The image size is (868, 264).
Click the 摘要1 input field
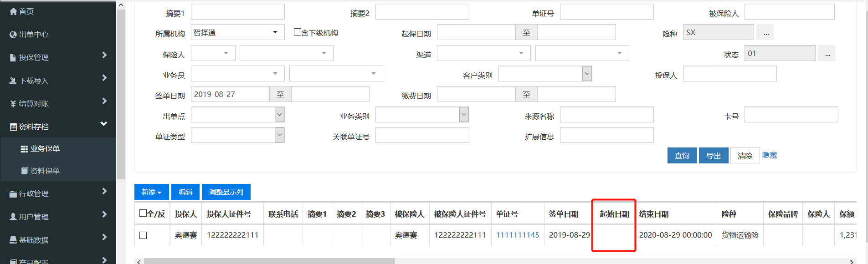click(237, 12)
